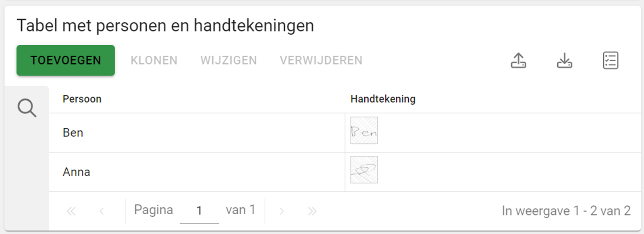Click the Verwijderen button

point(321,61)
